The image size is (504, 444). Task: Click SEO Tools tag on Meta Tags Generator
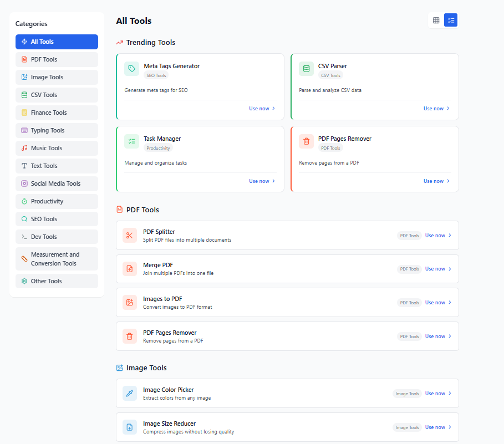156,75
